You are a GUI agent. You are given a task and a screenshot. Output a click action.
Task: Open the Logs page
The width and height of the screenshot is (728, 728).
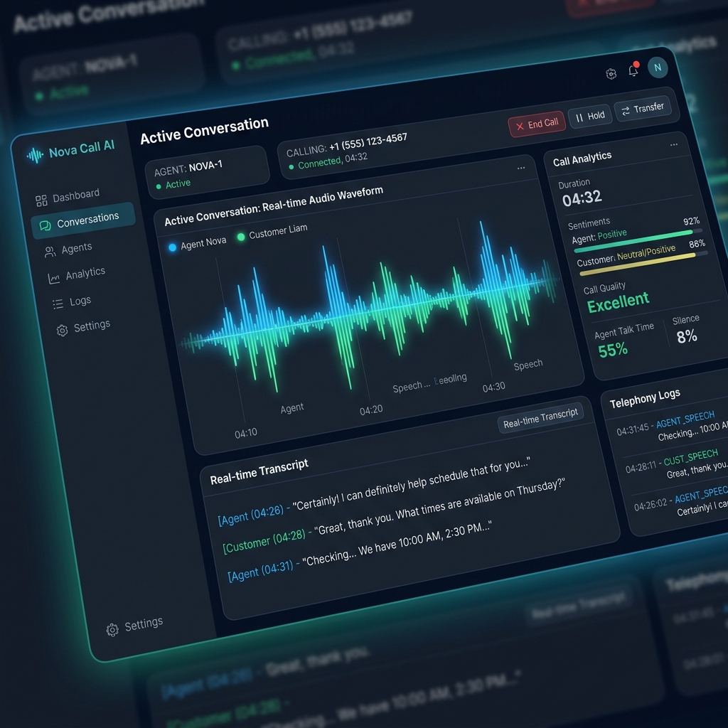pyautogui.click(x=72, y=301)
